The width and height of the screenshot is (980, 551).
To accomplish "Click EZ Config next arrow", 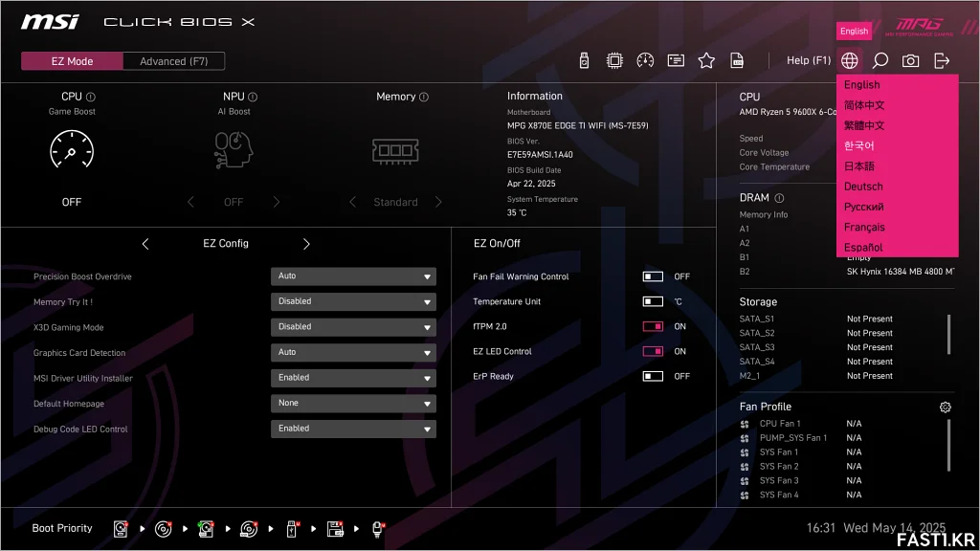I will click(306, 244).
